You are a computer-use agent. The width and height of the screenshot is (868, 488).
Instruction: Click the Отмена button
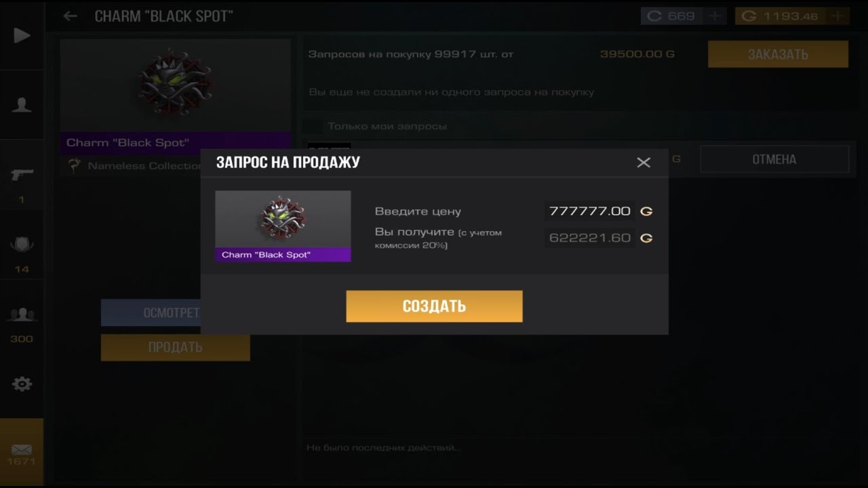tap(774, 159)
